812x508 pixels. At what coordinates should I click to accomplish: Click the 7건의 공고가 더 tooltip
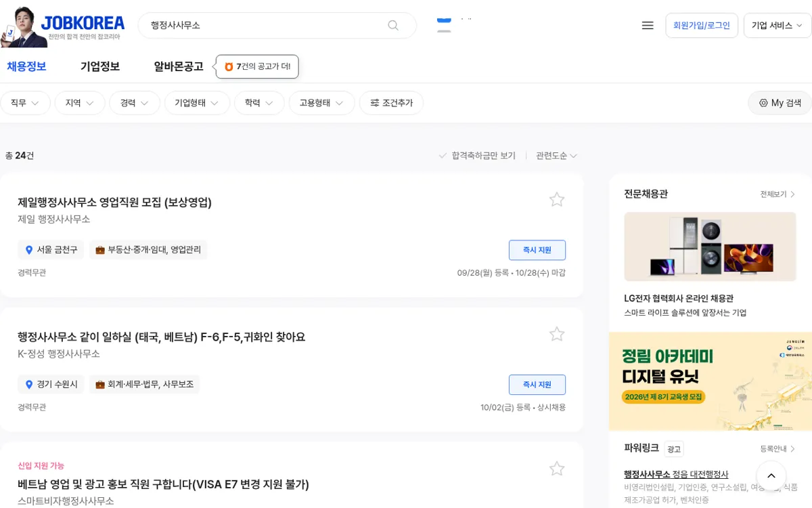[257, 66]
